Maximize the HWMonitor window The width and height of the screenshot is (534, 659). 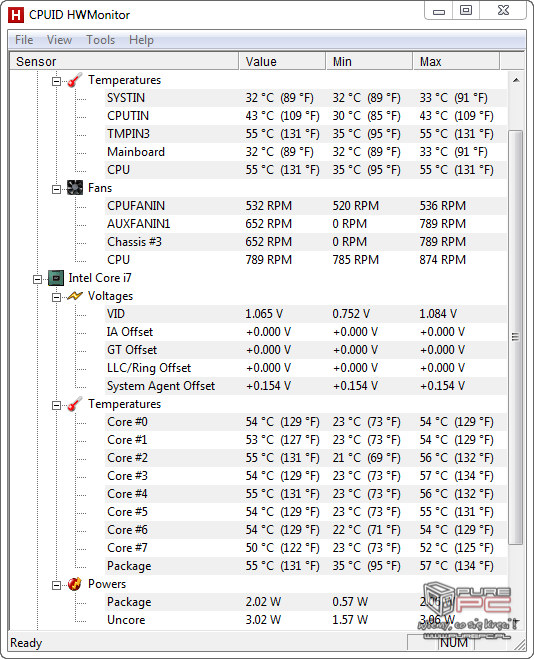click(466, 11)
